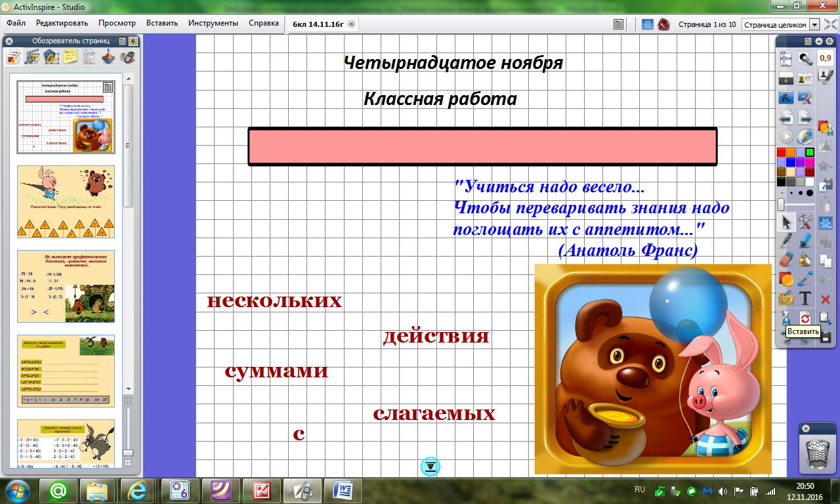Viewport: 840px width, 504px height.
Task: Open the Resource Browser with the film-and-music icon
Action: coord(32,58)
